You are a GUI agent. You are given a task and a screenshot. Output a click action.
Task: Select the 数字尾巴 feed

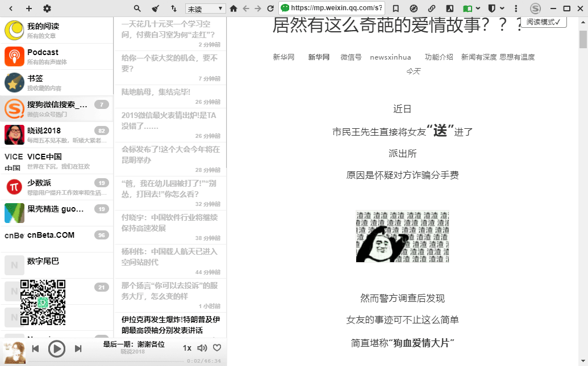tap(57, 265)
